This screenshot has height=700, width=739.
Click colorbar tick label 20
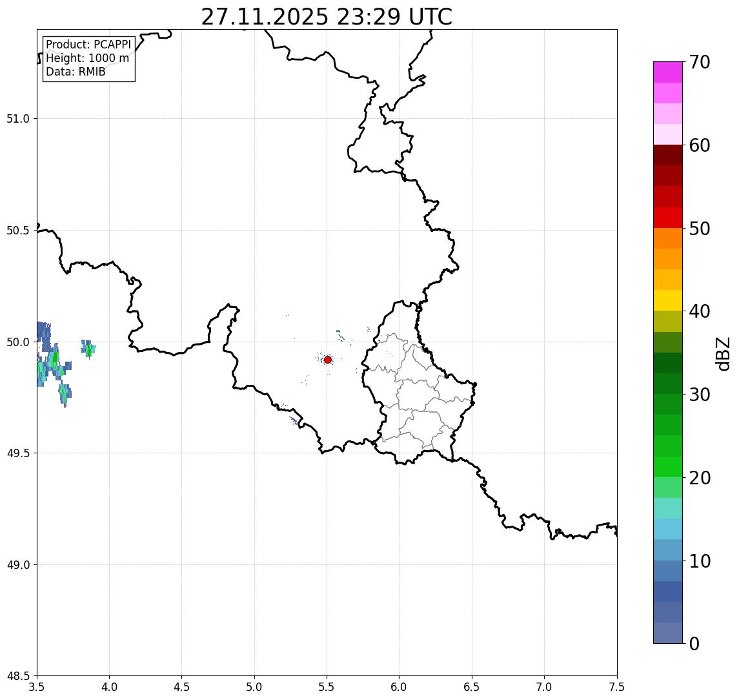point(700,478)
